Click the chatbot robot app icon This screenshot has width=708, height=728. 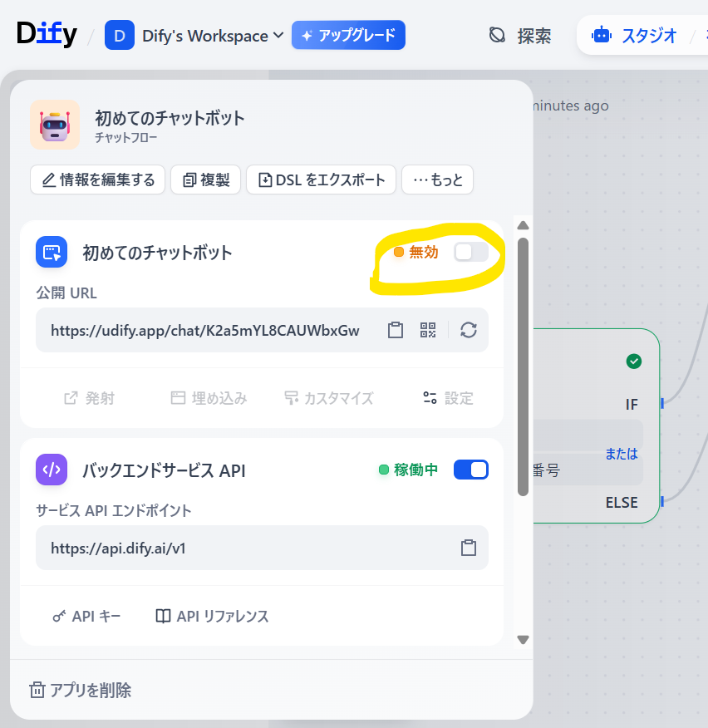click(55, 125)
